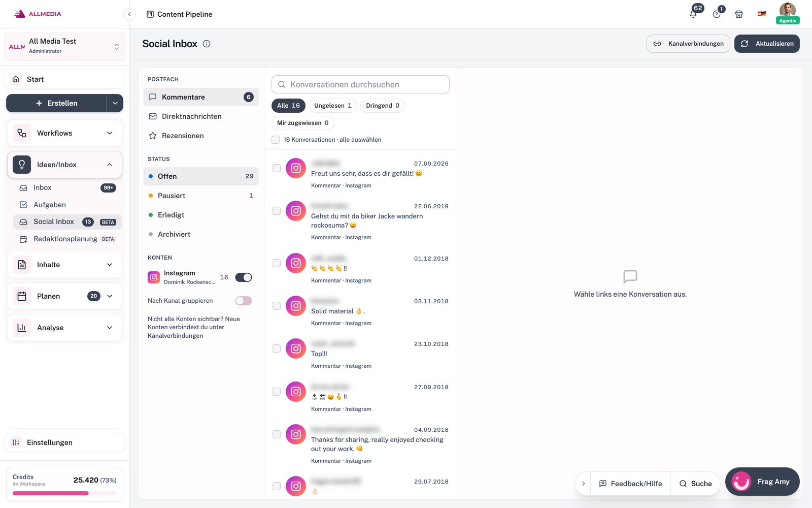The height and width of the screenshot is (508, 812).
Task: Open the Offen status filter with 29
Action: [201, 176]
